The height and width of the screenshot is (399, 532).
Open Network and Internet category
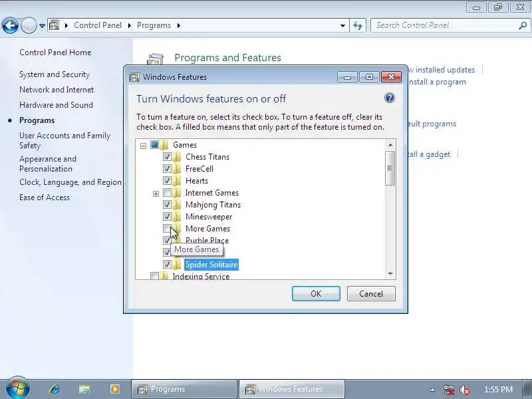click(57, 90)
